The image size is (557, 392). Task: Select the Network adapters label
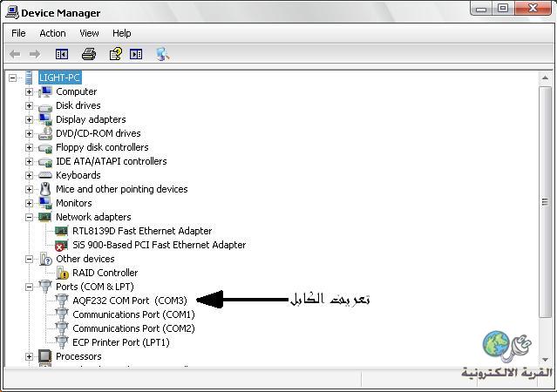tap(93, 217)
